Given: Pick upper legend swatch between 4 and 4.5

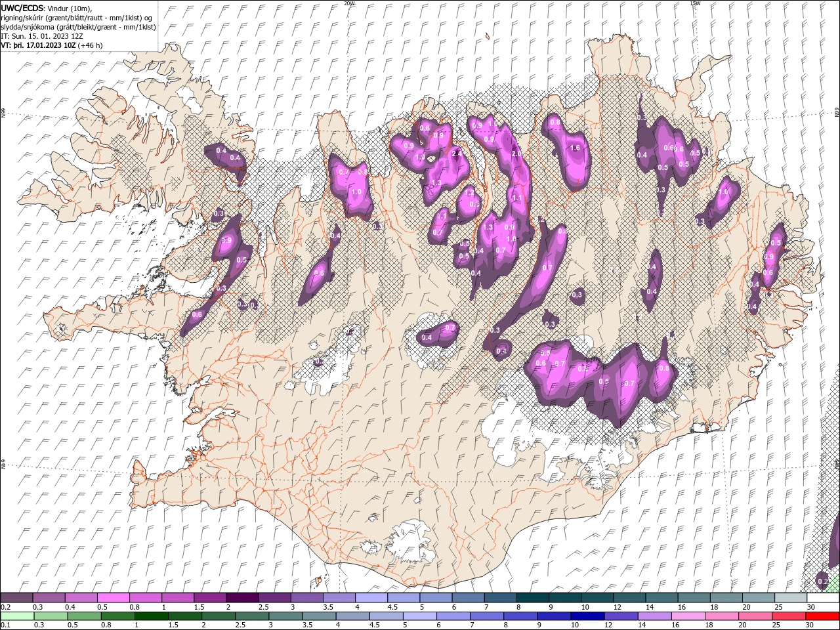Looking at the screenshot, I should point(371,598).
